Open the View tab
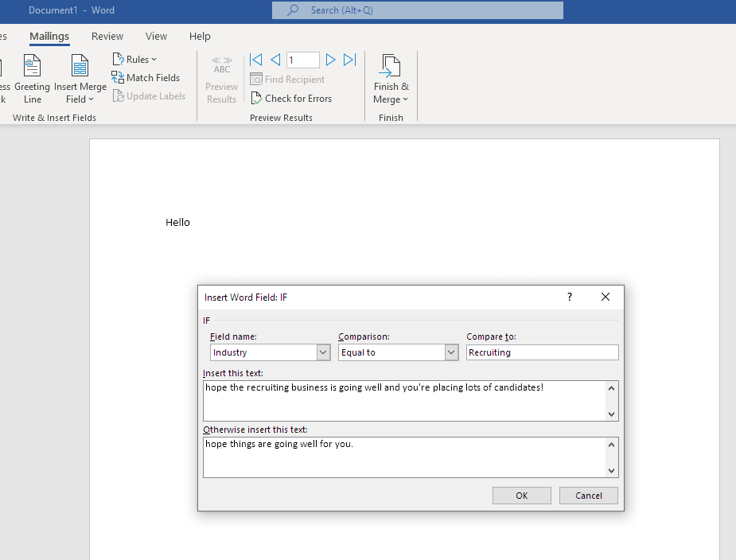The image size is (736, 560). tap(156, 36)
